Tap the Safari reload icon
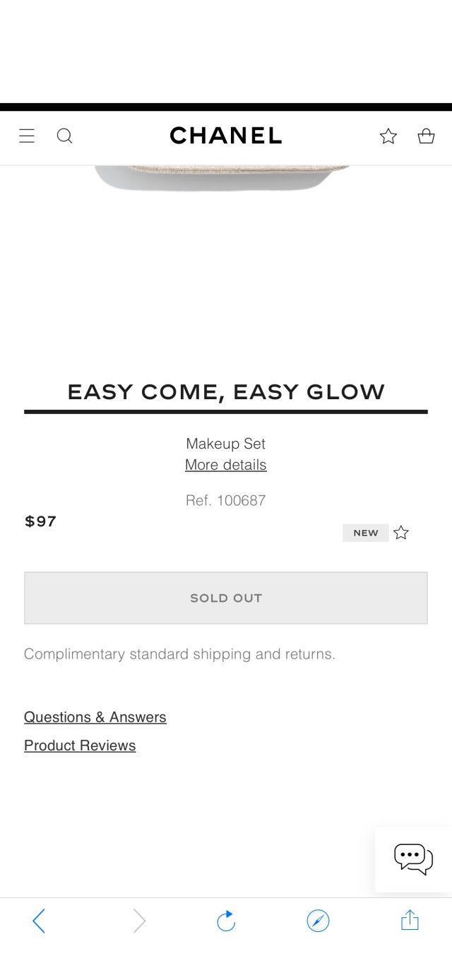452x980 pixels. pos(225,921)
